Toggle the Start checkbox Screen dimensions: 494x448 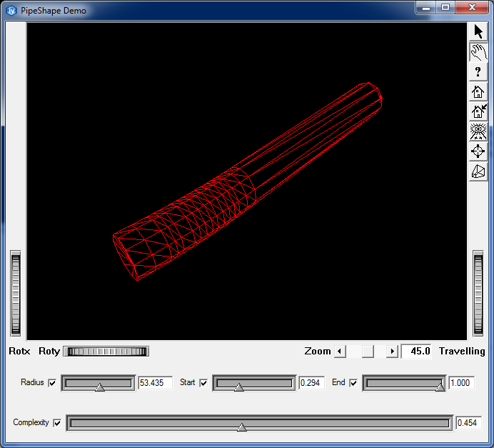coord(203,383)
